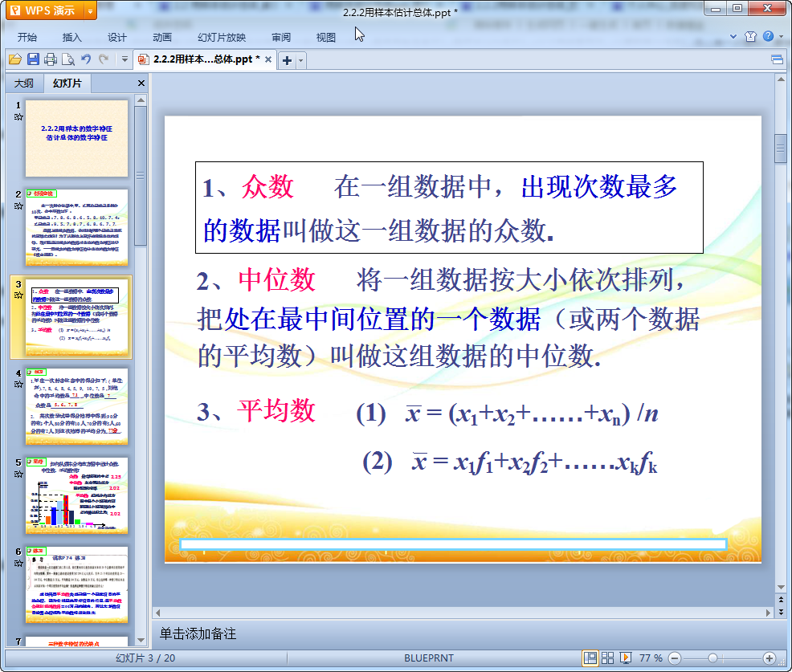Click the animation star icon under slide 3

[x=18, y=295]
